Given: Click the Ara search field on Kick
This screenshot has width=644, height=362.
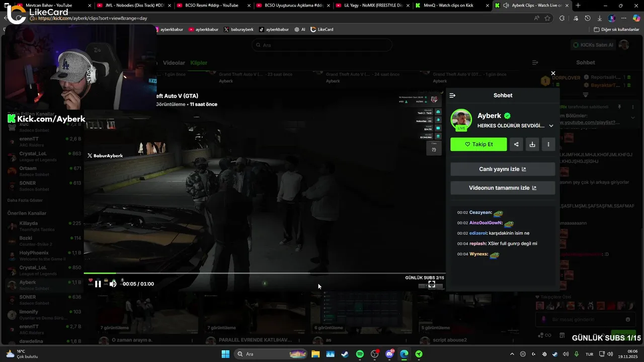Looking at the screenshot, I should click(322, 45).
